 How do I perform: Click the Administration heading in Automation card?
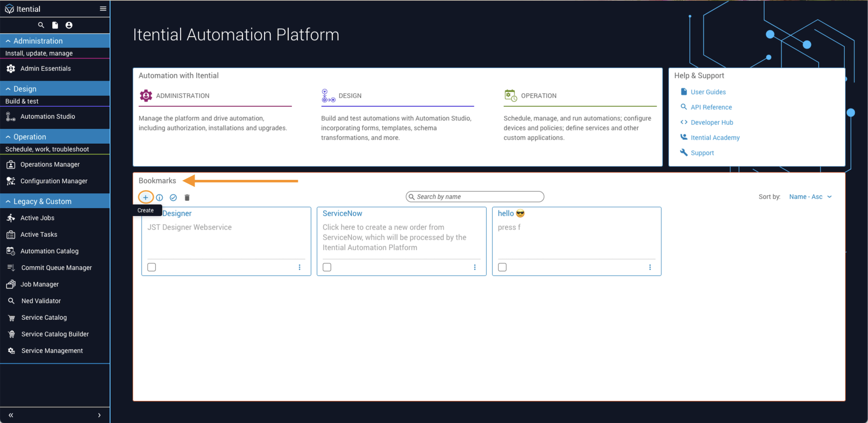(182, 96)
